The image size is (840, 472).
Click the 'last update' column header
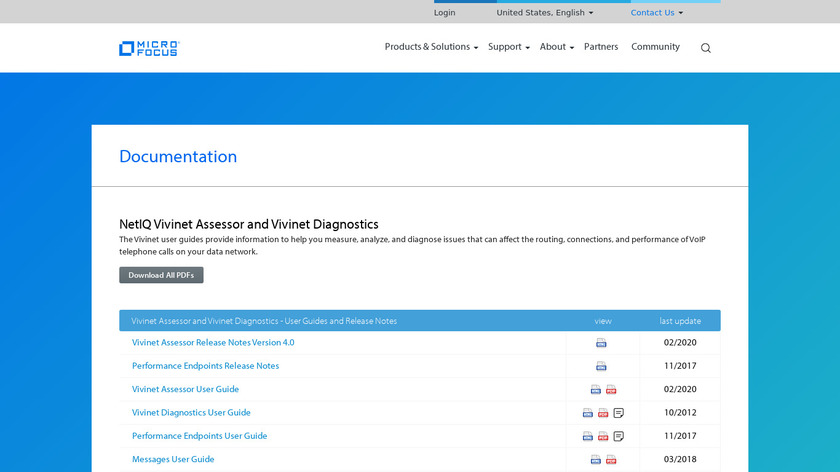(680, 321)
